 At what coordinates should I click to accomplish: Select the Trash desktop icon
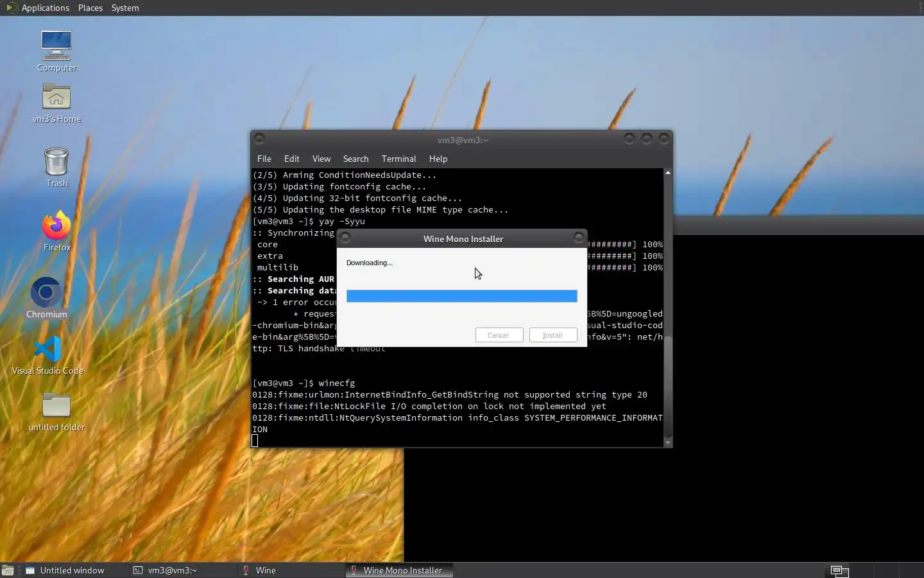pyautogui.click(x=56, y=168)
